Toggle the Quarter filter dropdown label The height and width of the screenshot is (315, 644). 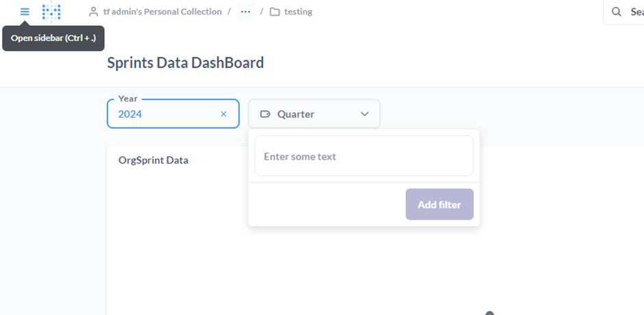296,114
